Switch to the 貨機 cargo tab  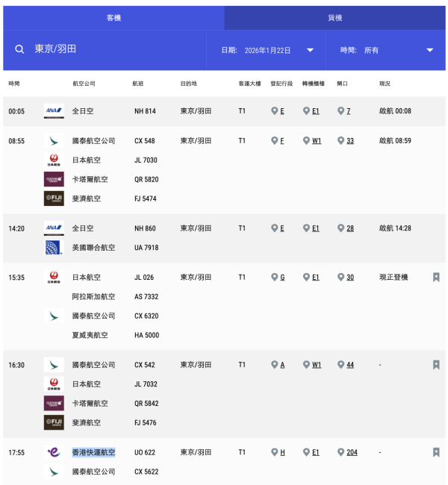[335, 18]
